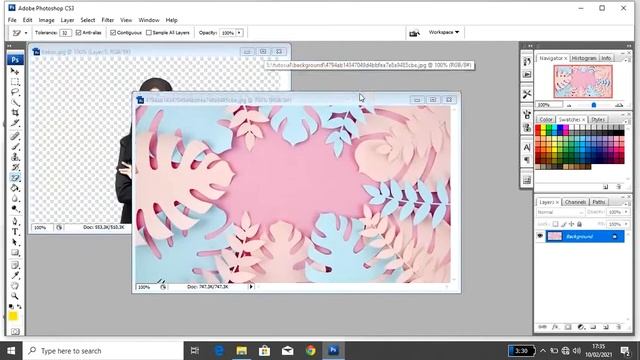Toggle lock all in Layers panel
This screenshot has width=640, height=360.
[579, 224]
